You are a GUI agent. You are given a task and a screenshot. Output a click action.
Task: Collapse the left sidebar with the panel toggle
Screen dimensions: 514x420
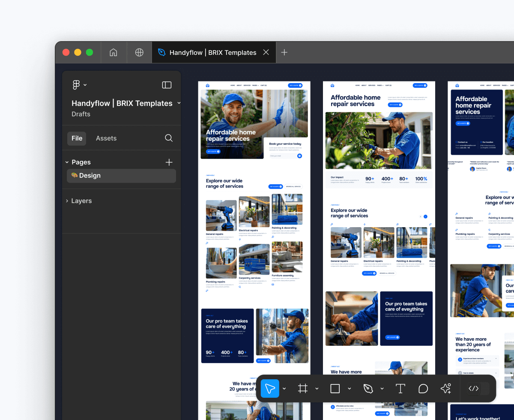167,84
